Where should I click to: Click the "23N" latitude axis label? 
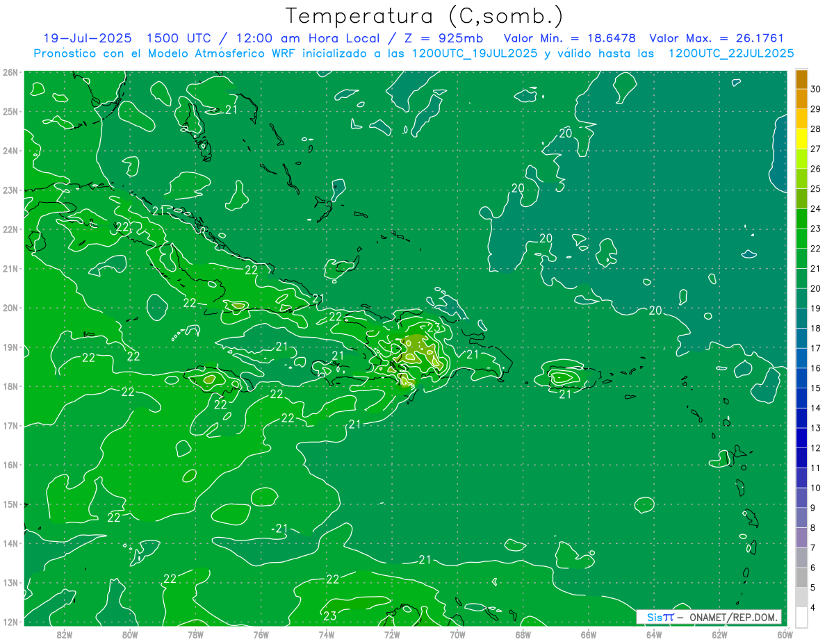tap(10, 190)
